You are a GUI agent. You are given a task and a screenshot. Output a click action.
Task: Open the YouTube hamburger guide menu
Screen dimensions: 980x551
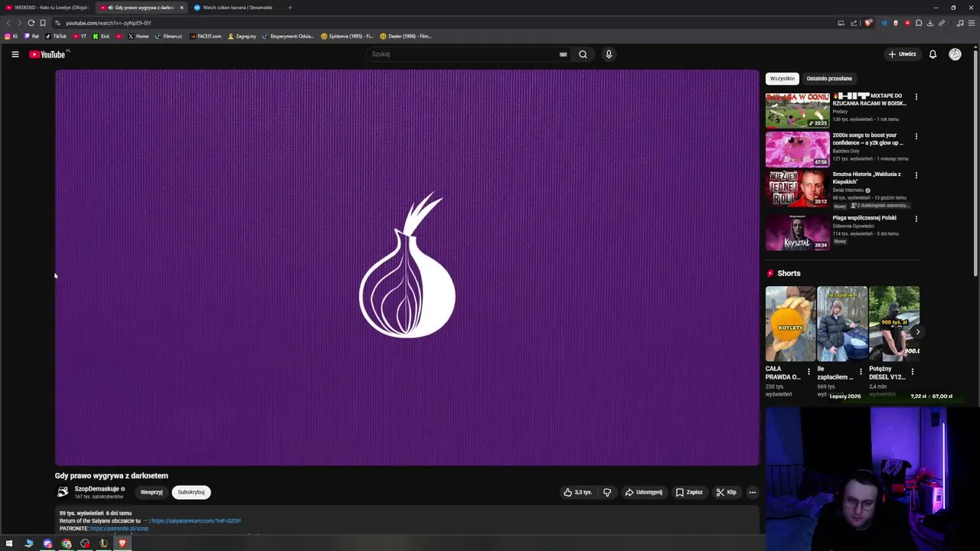click(x=15, y=54)
